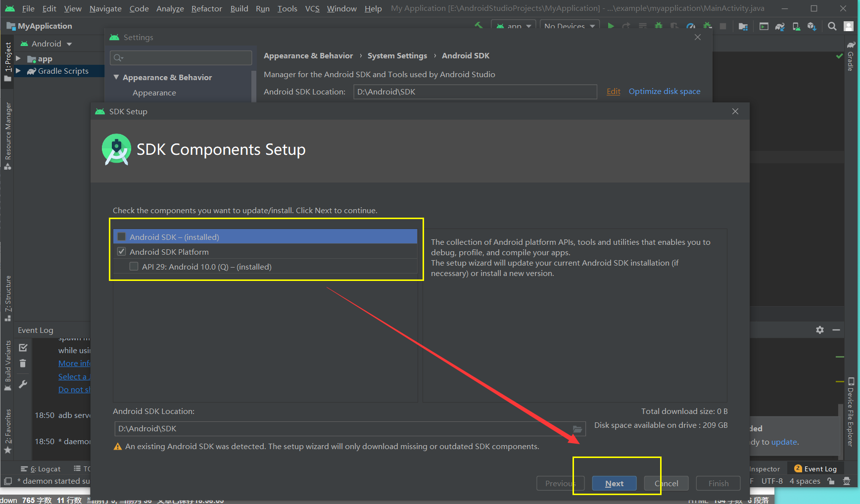Viewport: 860px width, 504px height.
Task: Debug the app via the bug icon
Action: point(659,26)
